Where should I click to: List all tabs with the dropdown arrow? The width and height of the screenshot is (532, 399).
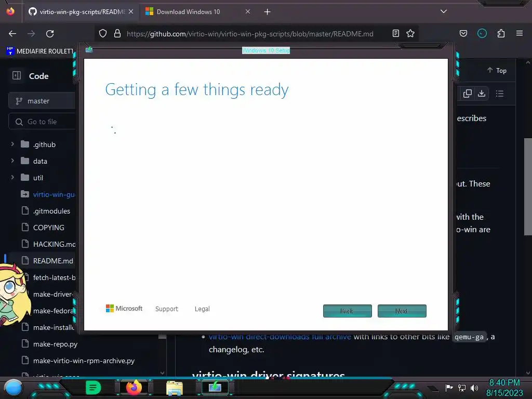pos(444,11)
